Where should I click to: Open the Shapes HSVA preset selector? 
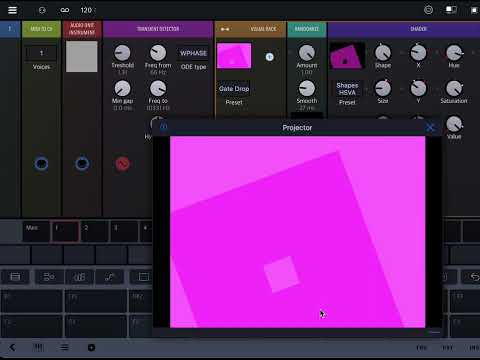coord(347,89)
